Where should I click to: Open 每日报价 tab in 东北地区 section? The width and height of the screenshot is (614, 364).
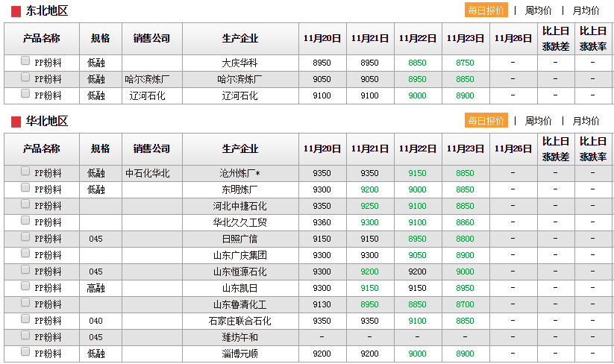486,10
